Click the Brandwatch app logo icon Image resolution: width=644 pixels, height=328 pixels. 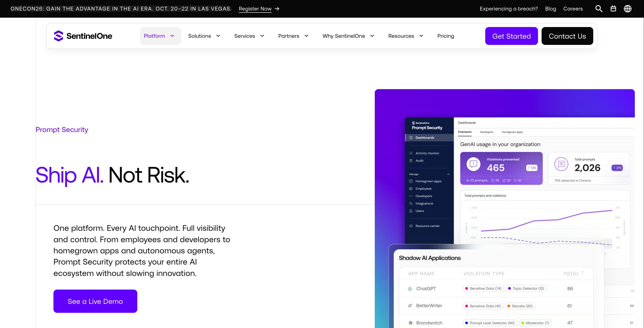coord(410,323)
